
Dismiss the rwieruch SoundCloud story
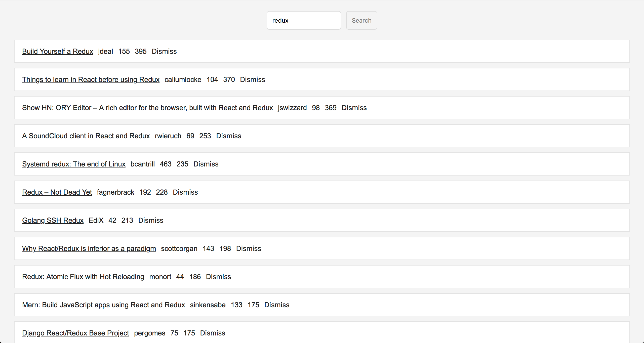[x=228, y=136]
